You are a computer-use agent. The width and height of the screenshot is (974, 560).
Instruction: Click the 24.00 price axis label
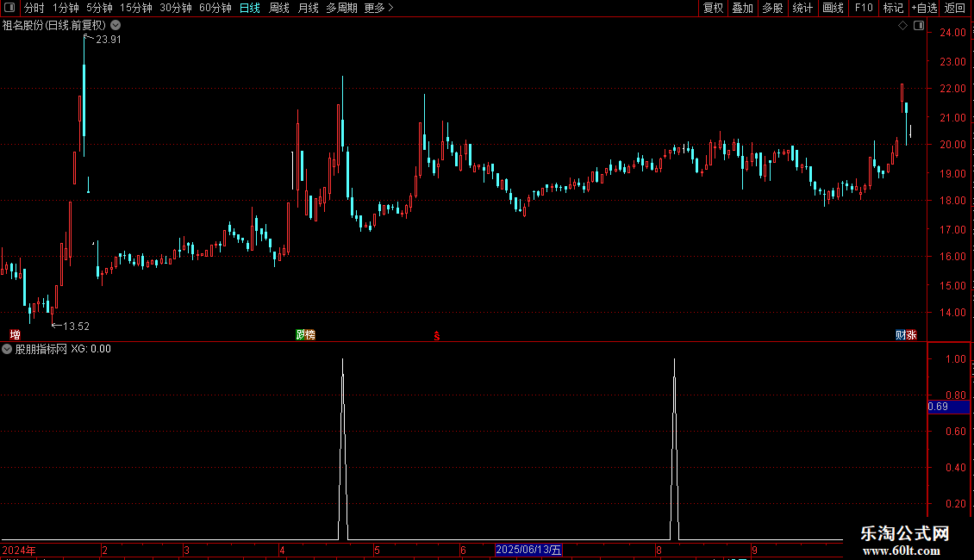952,32
